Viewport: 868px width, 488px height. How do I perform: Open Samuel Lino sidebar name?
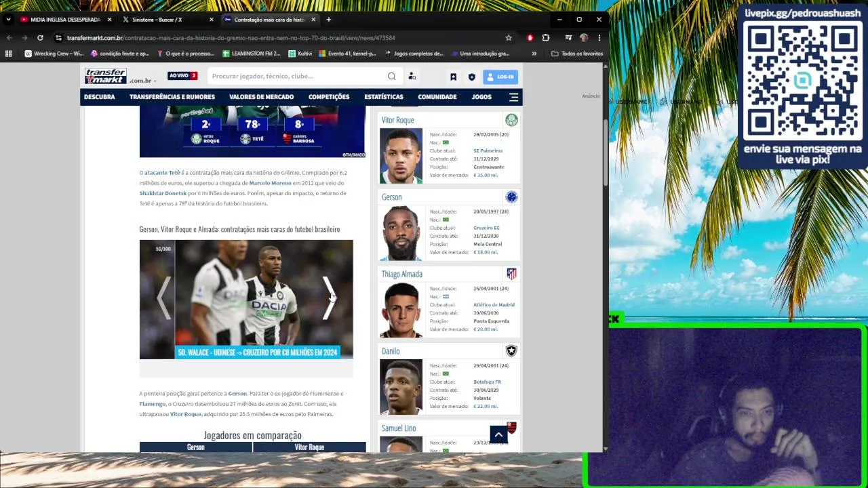point(399,428)
